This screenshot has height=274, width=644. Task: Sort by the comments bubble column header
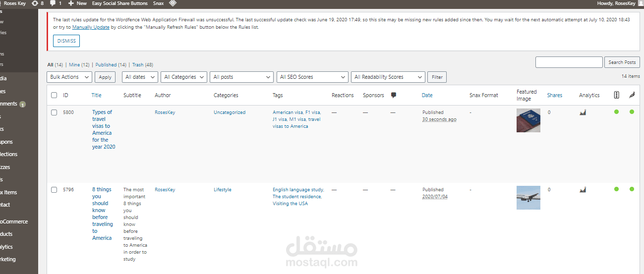click(394, 95)
